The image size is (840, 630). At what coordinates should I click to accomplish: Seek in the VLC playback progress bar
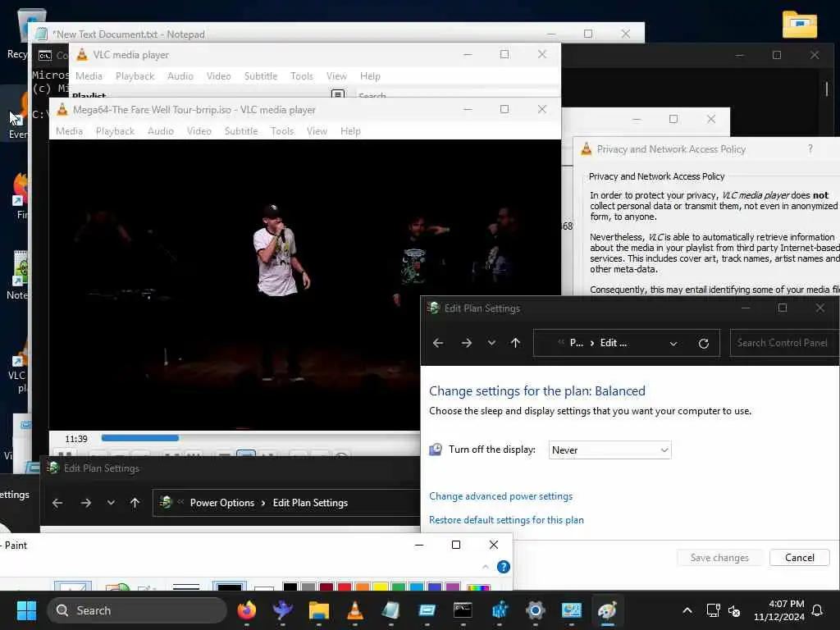click(x=260, y=438)
